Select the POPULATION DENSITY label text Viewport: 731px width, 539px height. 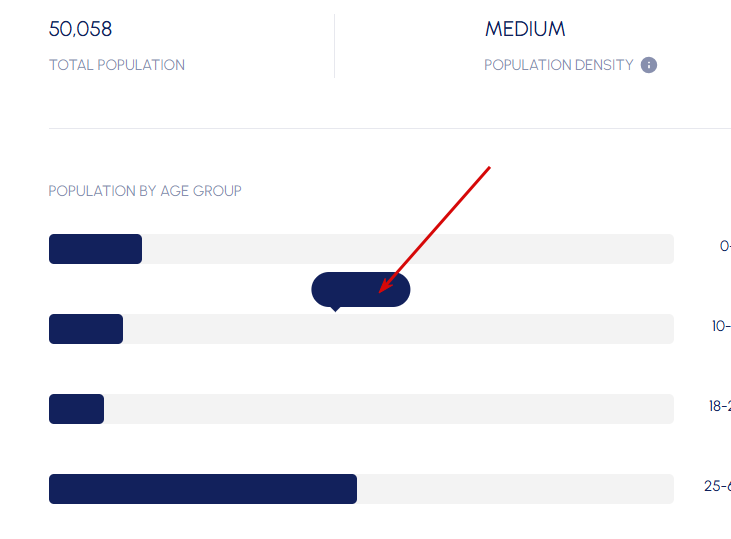(x=559, y=65)
